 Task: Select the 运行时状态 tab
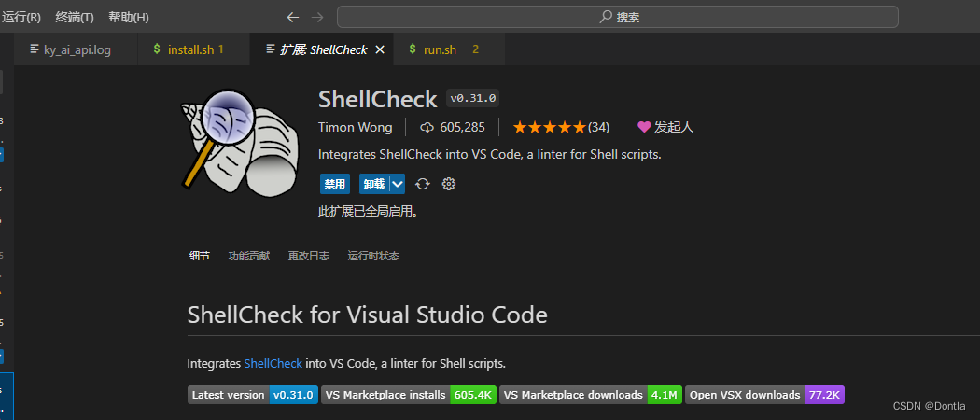pos(373,256)
